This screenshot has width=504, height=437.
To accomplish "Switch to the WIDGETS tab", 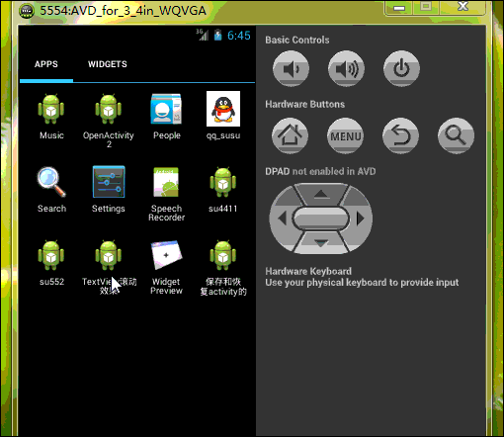I will click(x=108, y=64).
